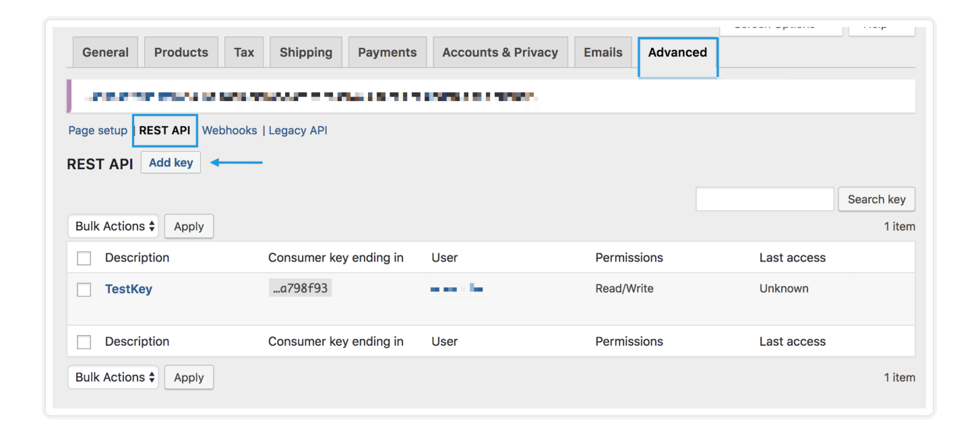Viewport: 980px width, 422px height.
Task: Switch to the Emails tab
Action: (603, 52)
